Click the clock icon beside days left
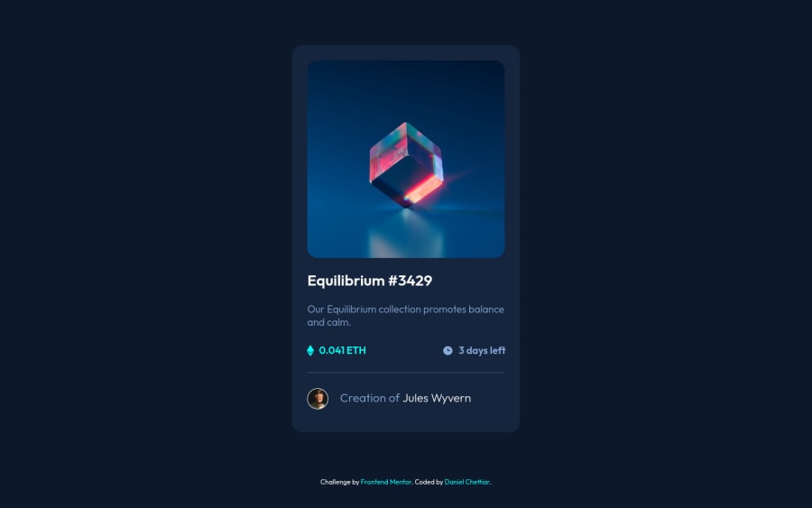 click(448, 351)
